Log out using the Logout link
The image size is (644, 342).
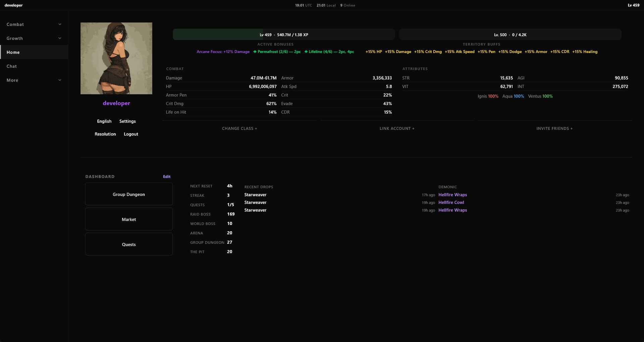pos(131,134)
